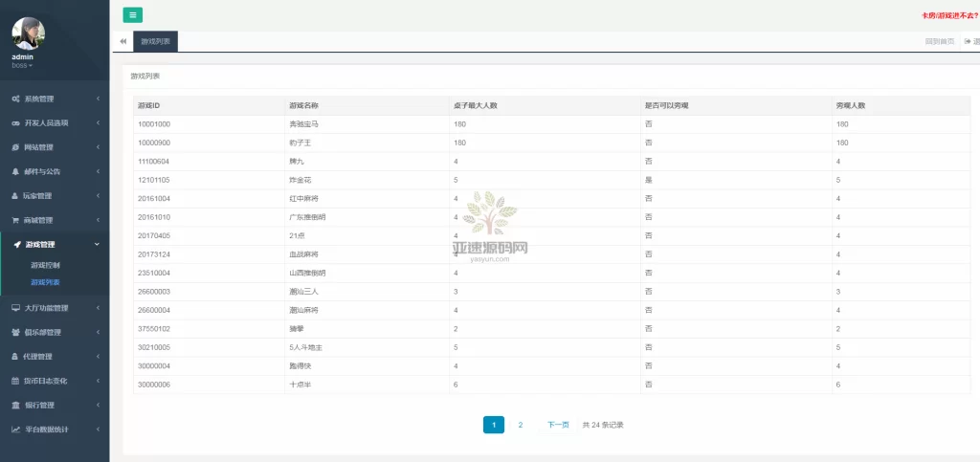Click the 俱乐部管理 group icon
The height and width of the screenshot is (462, 980).
pos(15,332)
